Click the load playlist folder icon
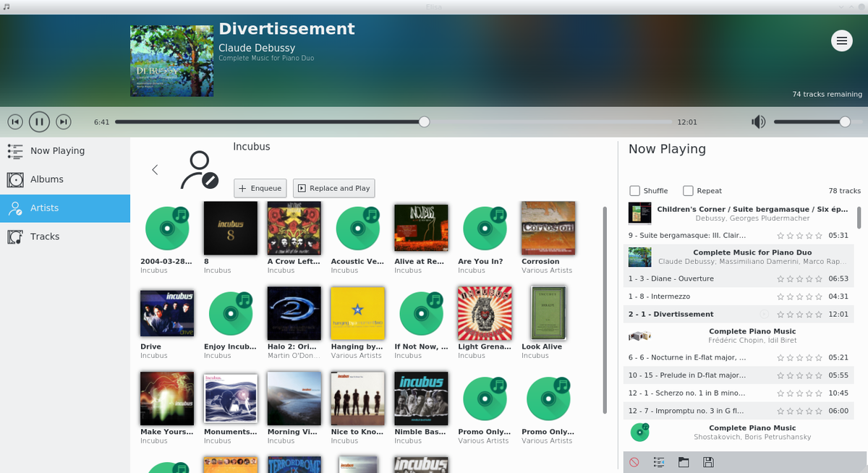Image resolution: width=868 pixels, height=473 pixels. coord(684,462)
